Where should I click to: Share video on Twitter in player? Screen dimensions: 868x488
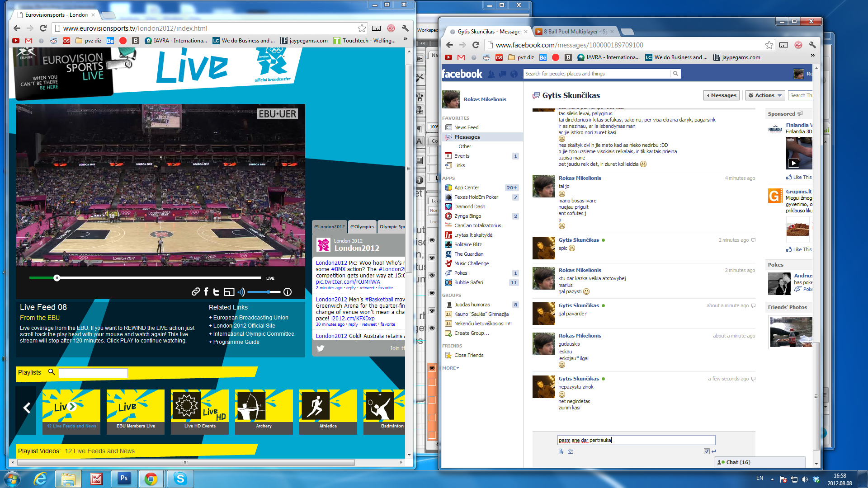(216, 292)
